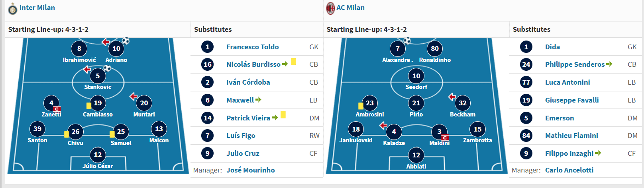Click the Inter Milan club crest icon
644x188 pixels.
coord(13,8)
